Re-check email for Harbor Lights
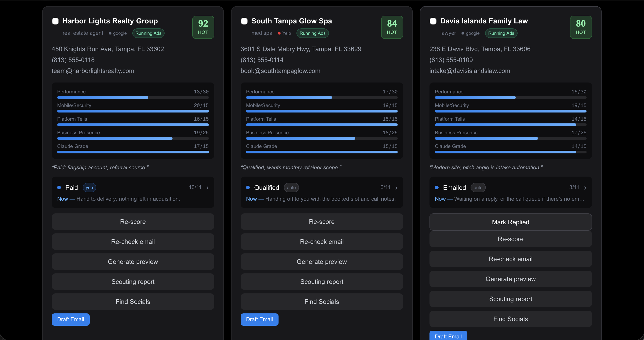The width and height of the screenshot is (644, 340). click(133, 242)
